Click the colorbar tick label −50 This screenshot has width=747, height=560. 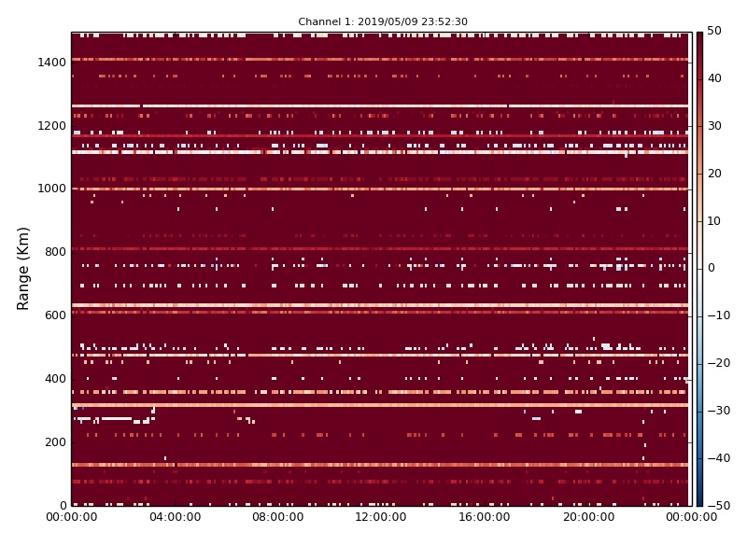718,506
